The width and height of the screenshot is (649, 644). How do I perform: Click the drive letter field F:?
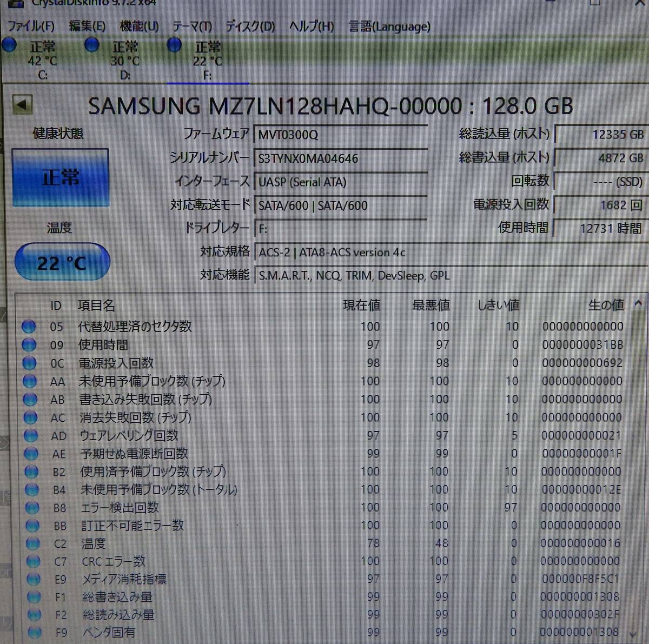tap(341, 228)
